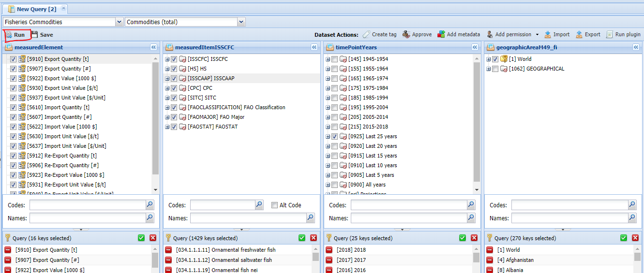644x273 pixels.
Task: Click the red clear icon in measuredElement query
Action: tap(153, 238)
